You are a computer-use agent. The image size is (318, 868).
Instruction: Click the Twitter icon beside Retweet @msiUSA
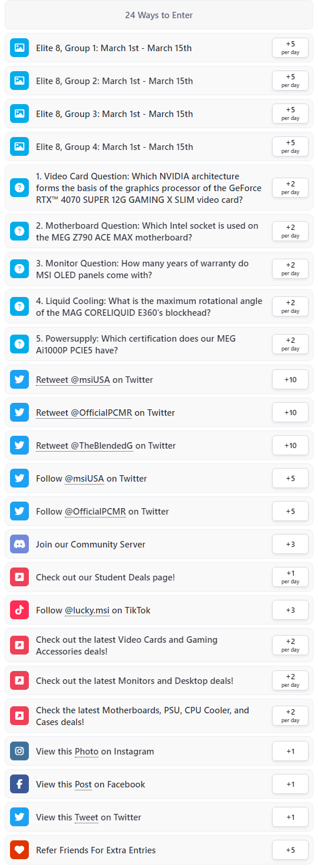19,380
